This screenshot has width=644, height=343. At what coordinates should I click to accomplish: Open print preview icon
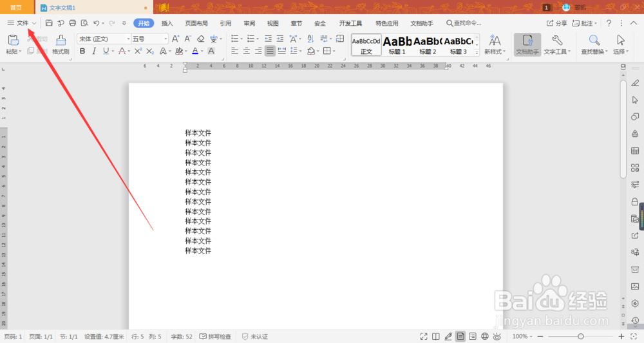pos(84,23)
